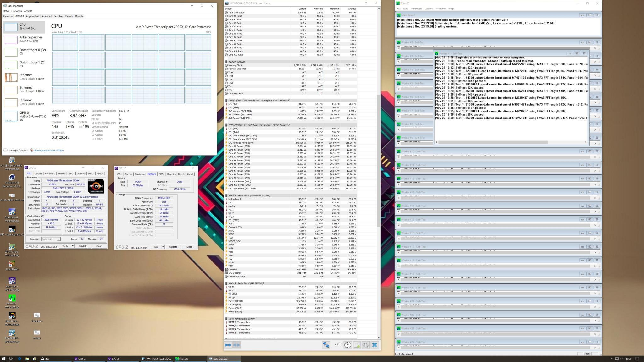The image size is (644, 362).
Task: Start HWiNFO sensor logging file icon
Action: tap(357, 345)
